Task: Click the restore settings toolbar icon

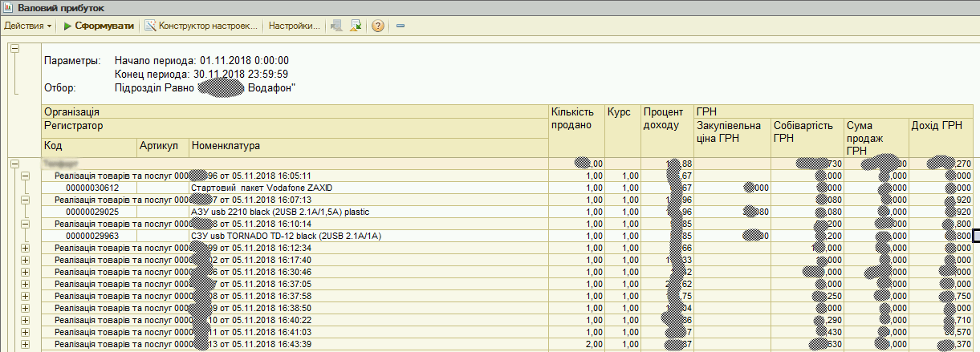Action: tap(335, 26)
